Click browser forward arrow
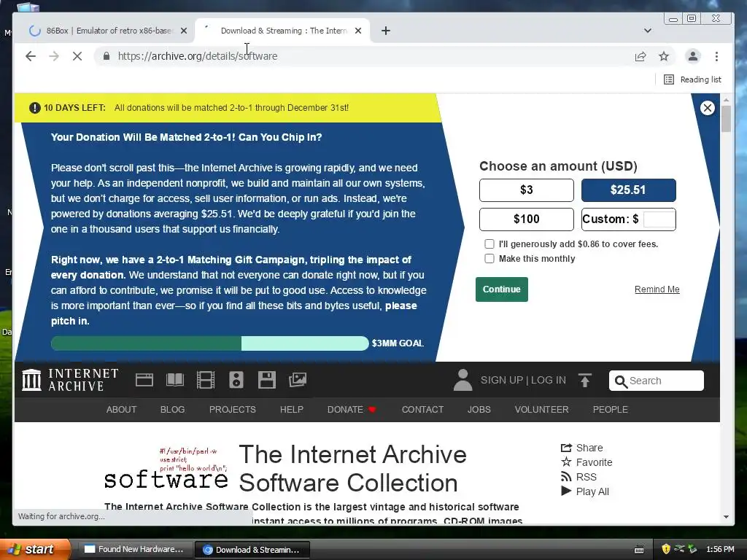 (x=54, y=56)
